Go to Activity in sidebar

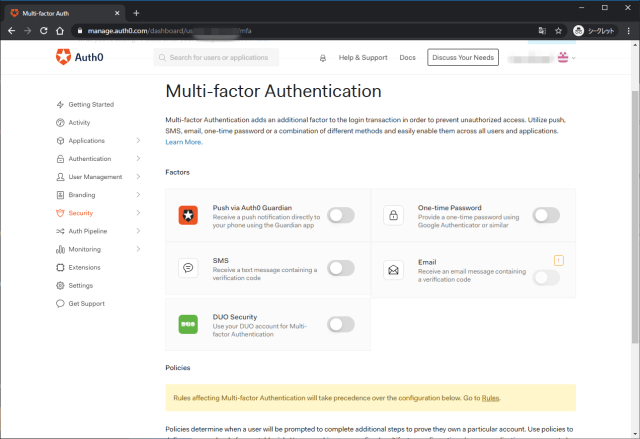coord(79,122)
